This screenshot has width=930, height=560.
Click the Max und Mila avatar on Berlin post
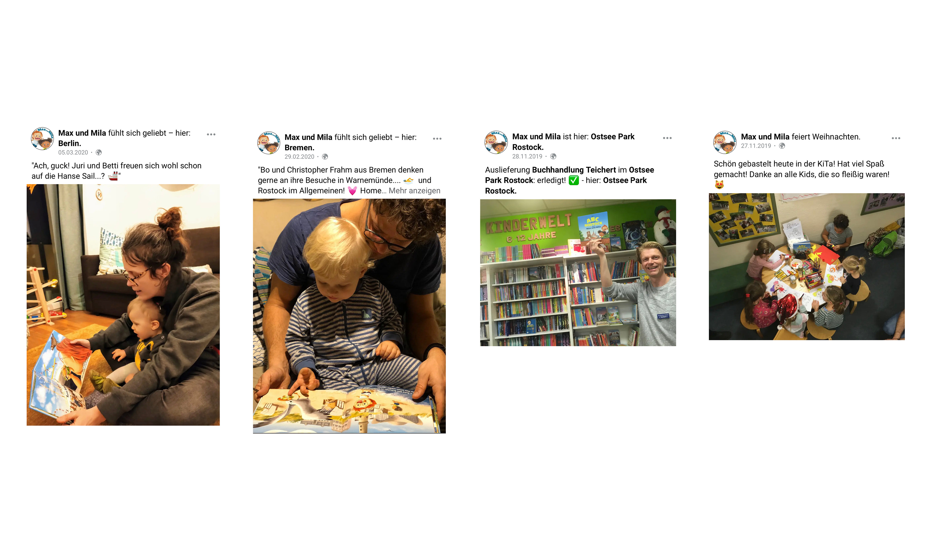[42, 139]
